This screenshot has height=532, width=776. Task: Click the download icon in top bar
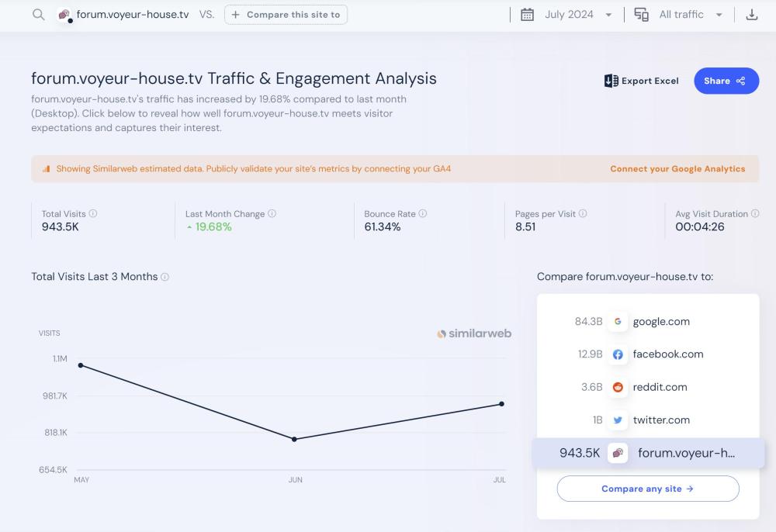[751, 15]
